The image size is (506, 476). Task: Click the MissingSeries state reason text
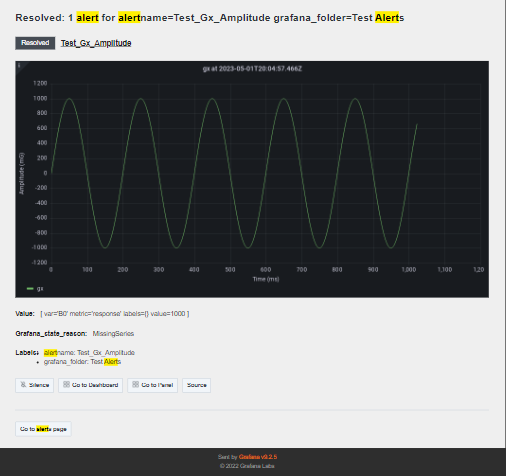(x=113, y=334)
